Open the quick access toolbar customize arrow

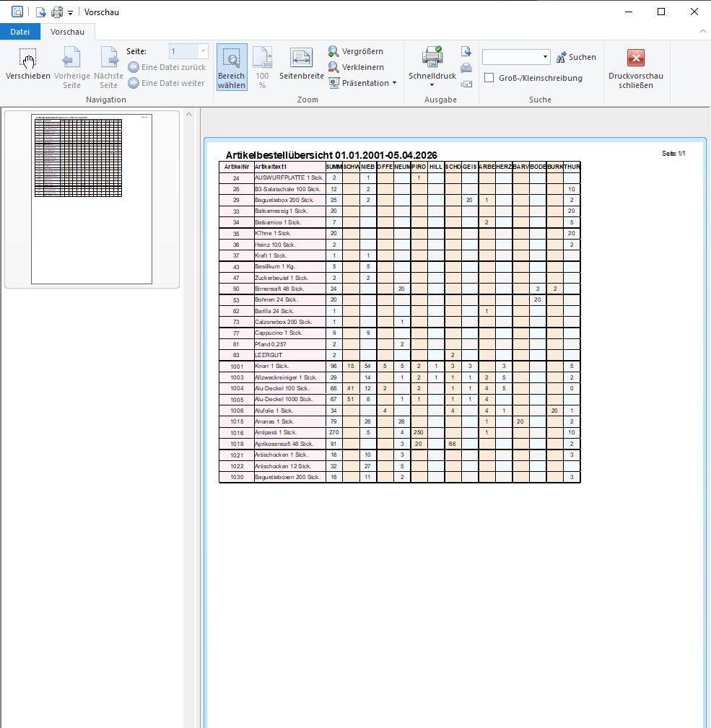click(x=70, y=12)
